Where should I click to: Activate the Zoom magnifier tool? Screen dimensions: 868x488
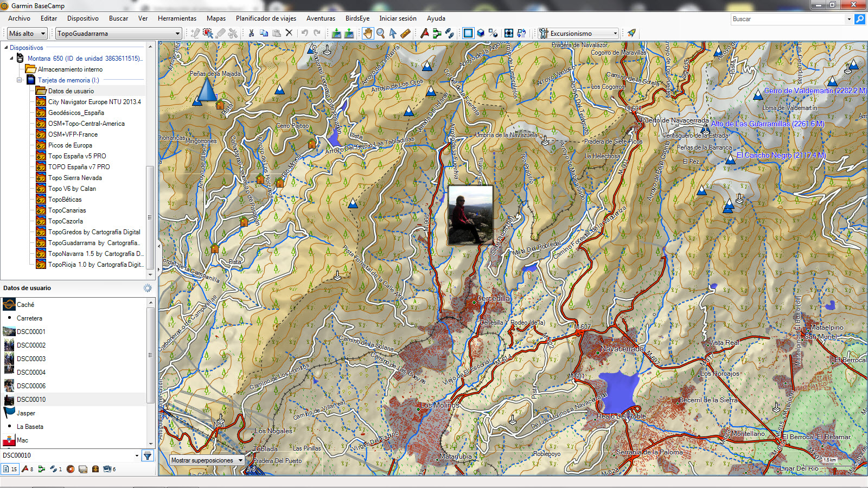pyautogui.click(x=380, y=33)
